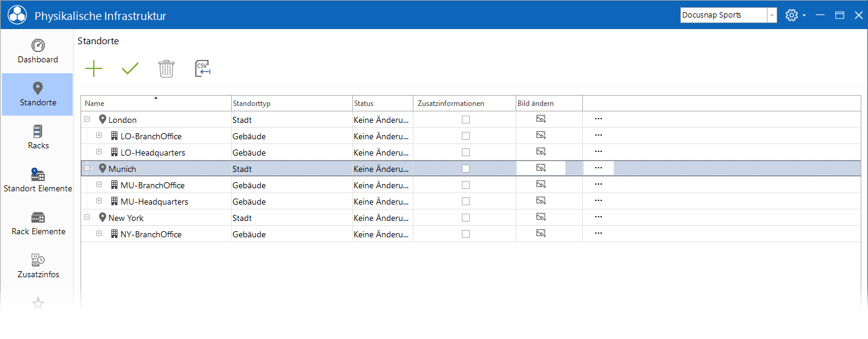
Task: Click the CSV import icon
Action: click(203, 68)
